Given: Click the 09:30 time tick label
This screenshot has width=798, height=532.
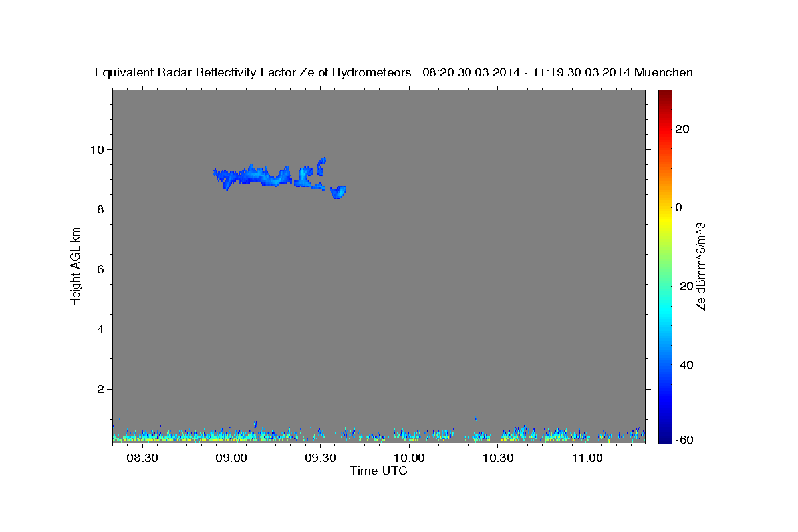Looking at the screenshot, I should (x=321, y=458).
